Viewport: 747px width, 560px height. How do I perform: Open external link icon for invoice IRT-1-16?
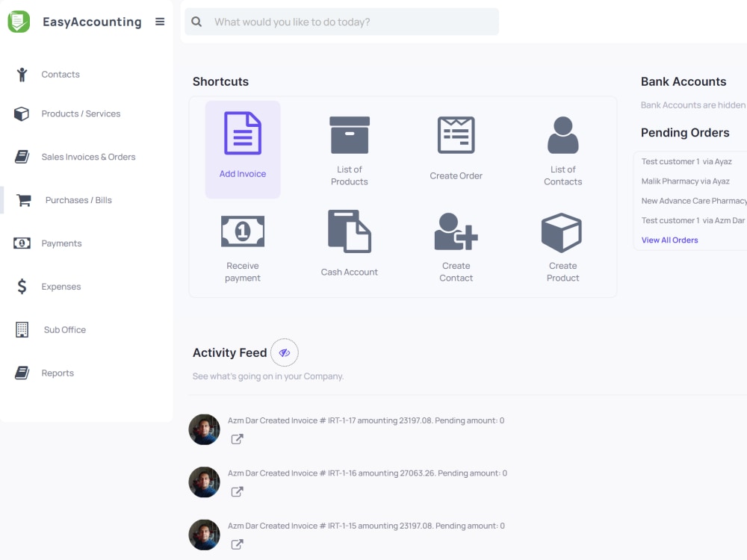(238, 491)
